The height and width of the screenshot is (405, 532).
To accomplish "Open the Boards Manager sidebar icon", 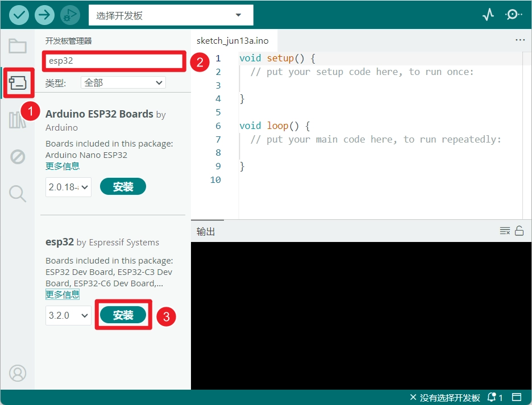I will coord(18,84).
